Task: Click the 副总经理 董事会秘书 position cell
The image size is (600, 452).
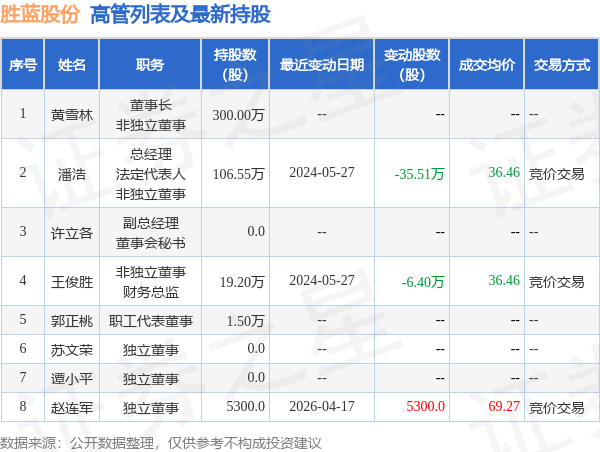Action: point(150,233)
